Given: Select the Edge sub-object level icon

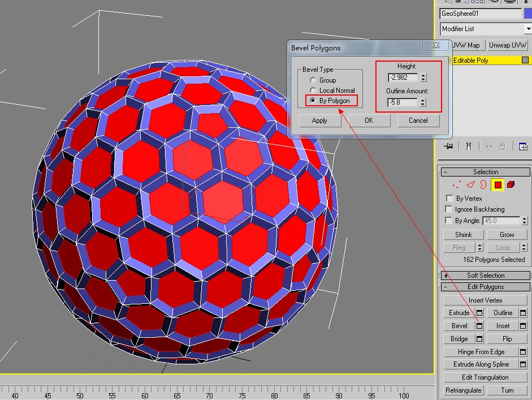Looking at the screenshot, I should pos(470,184).
